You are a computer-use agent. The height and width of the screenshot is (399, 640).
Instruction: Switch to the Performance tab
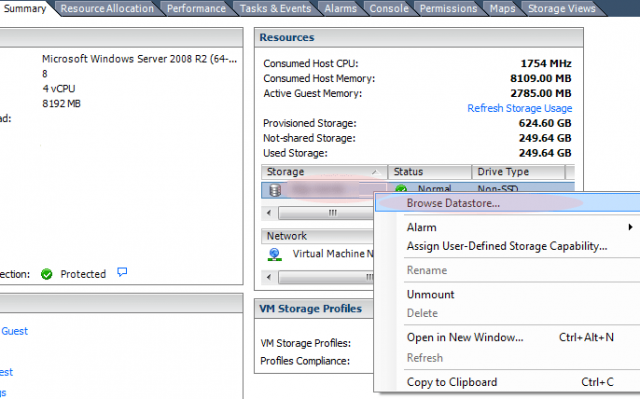coord(196,9)
